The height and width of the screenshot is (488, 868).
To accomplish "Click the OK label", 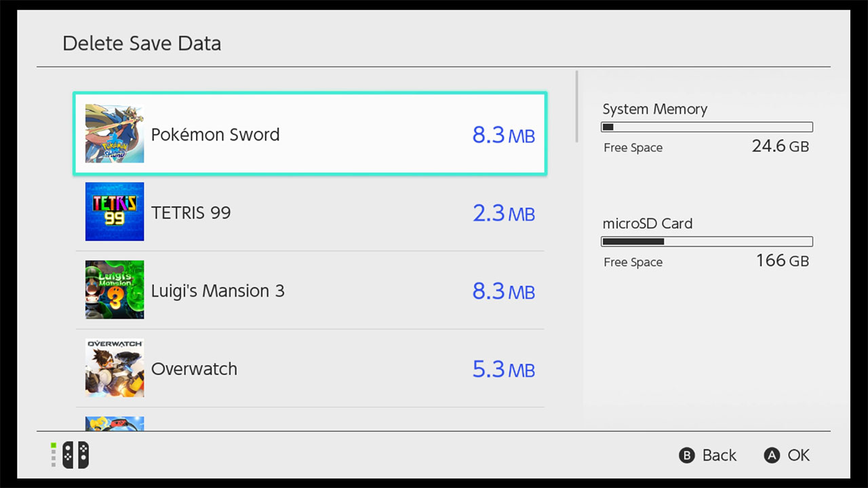I will pos(798,455).
